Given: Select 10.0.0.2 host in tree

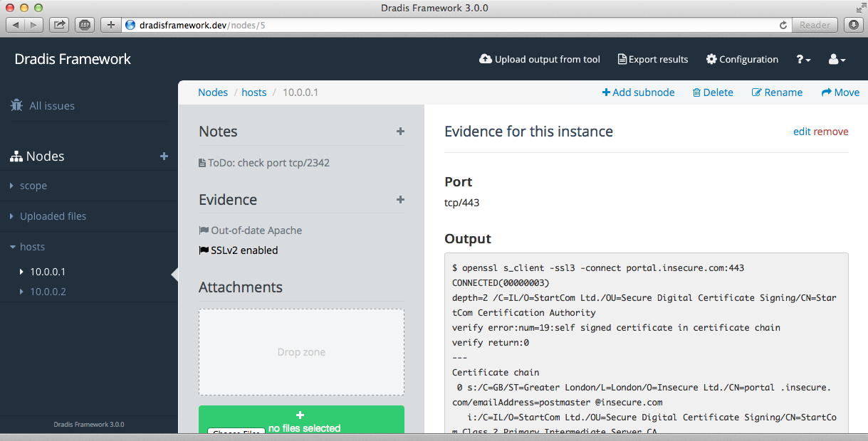Looking at the screenshot, I should click(48, 292).
